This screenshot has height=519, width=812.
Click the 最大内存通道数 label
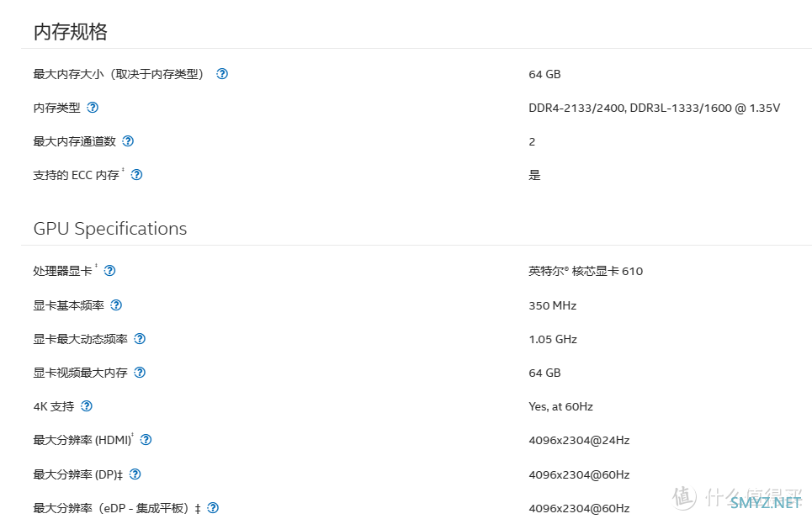coord(75,141)
